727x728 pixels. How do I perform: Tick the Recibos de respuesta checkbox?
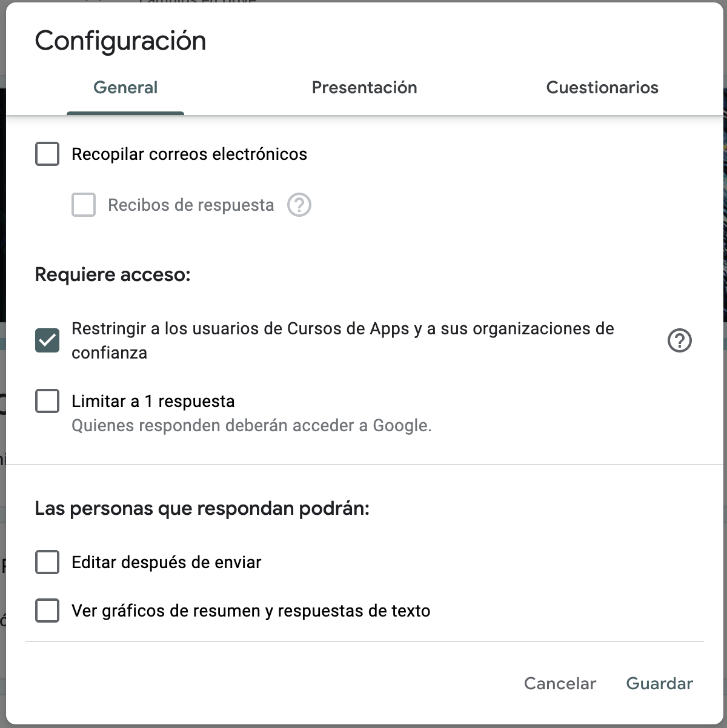click(x=84, y=205)
